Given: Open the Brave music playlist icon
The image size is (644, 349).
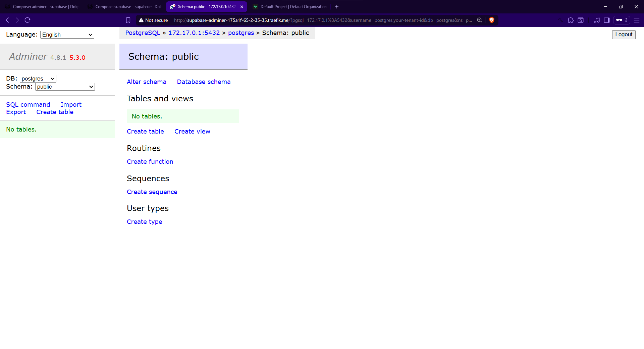Looking at the screenshot, I should coord(597,20).
